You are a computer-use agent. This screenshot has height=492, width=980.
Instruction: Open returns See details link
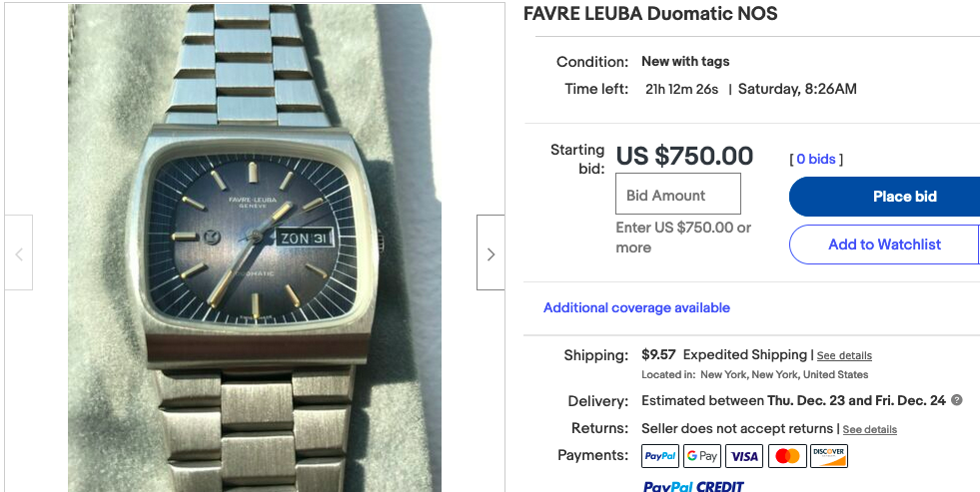click(x=870, y=429)
